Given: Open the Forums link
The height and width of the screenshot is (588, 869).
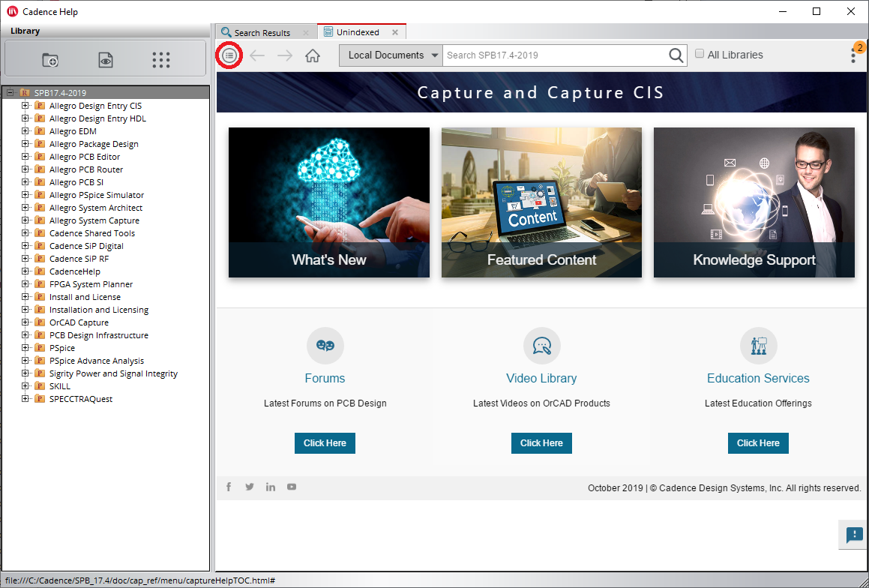Looking at the screenshot, I should (325, 378).
